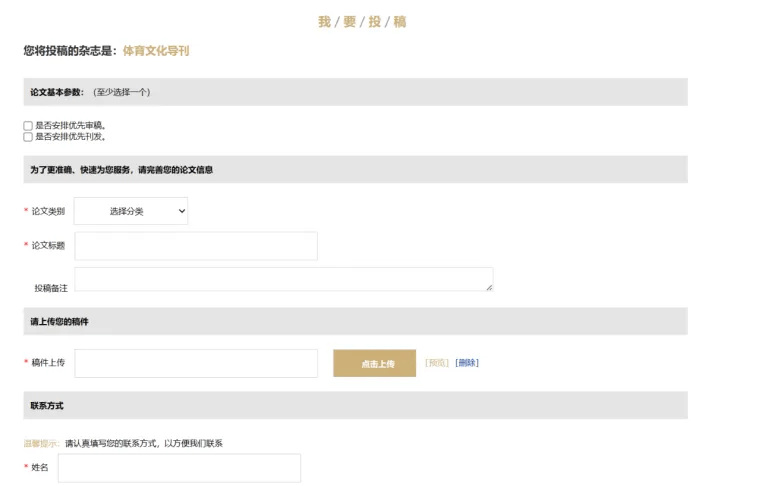The height and width of the screenshot is (486, 762).
Task: Check the 是否安排优先审稿 checkbox
Action: 28,126
